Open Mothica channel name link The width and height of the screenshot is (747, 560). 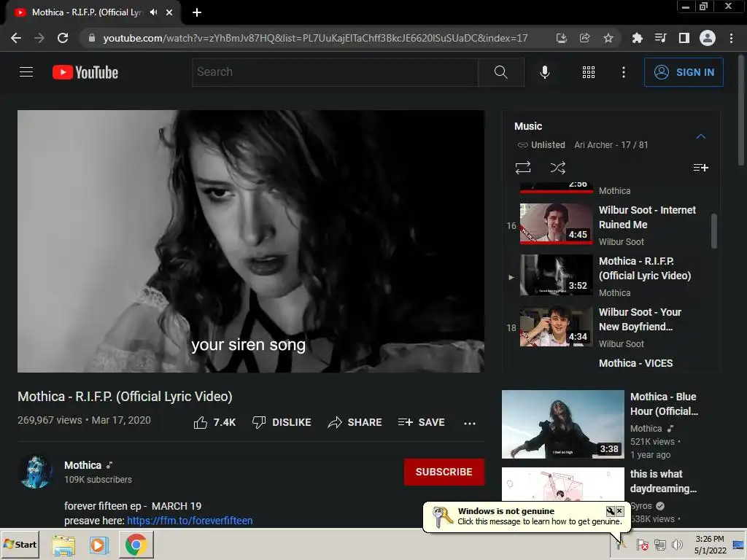pyautogui.click(x=83, y=465)
